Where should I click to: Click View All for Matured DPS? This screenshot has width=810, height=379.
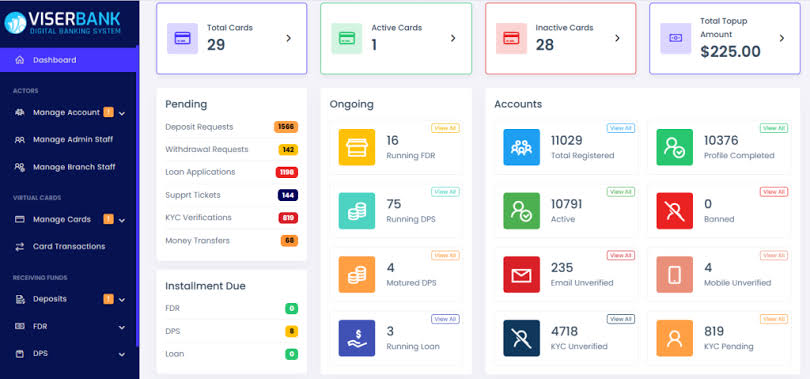[x=445, y=256]
